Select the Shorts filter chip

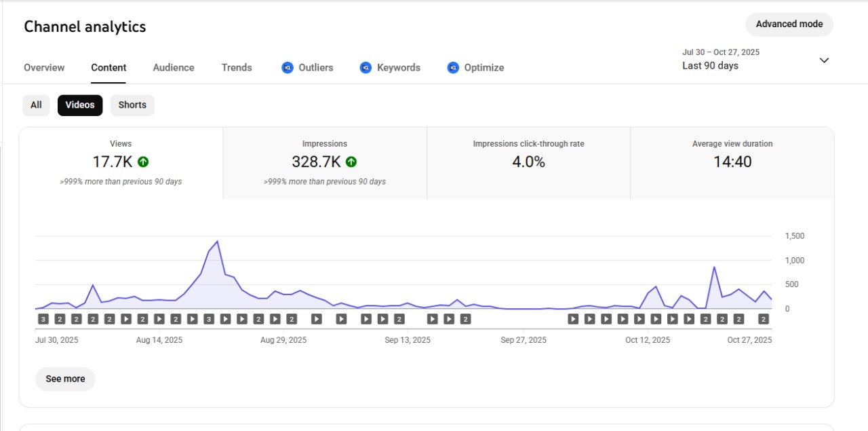[x=132, y=105]
